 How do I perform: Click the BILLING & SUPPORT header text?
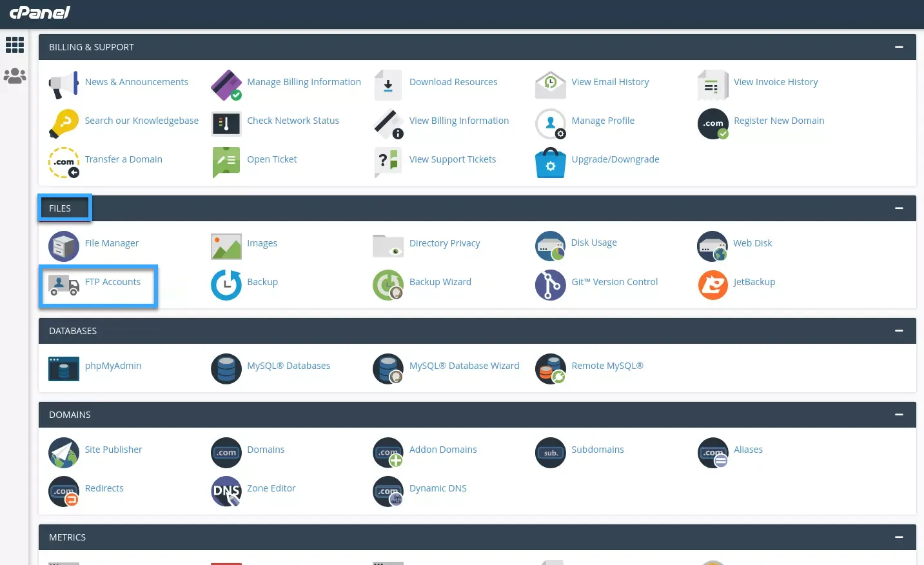(92, 47)
